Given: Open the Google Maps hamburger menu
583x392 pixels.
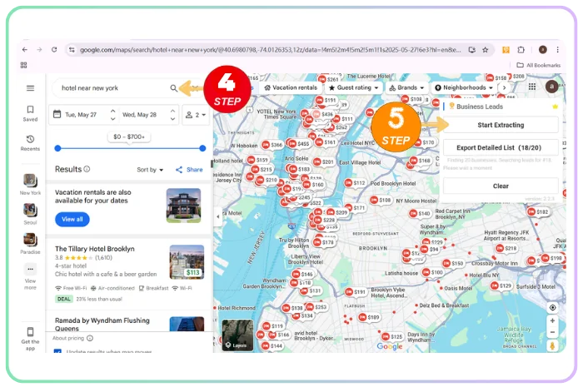Looking at the screenshot, I should tap(31, 88).
